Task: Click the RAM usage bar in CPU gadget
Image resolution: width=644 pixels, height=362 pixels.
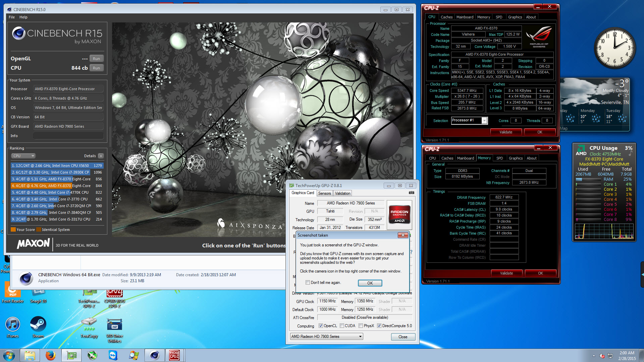Action: click(x=588, y=179)
